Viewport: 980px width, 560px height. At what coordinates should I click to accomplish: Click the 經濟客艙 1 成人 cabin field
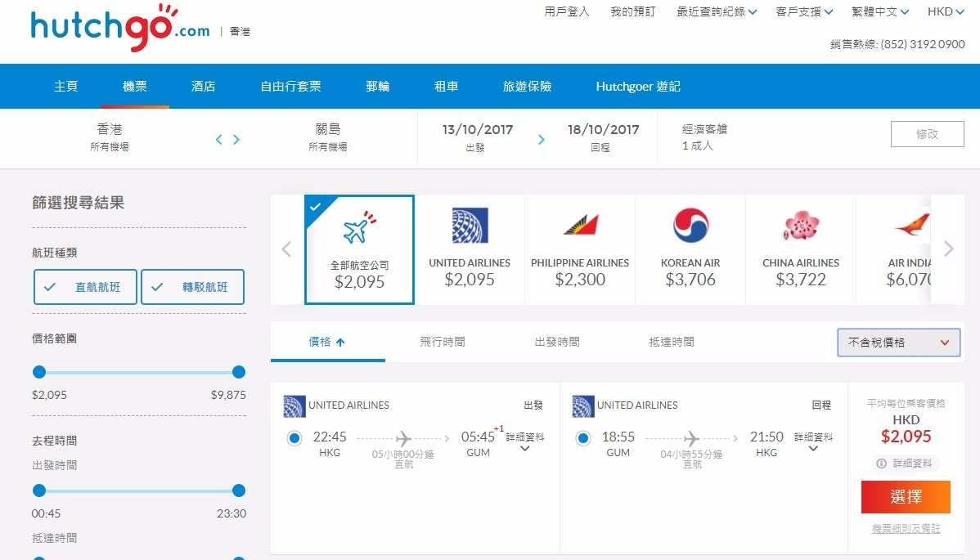point(704,137)
